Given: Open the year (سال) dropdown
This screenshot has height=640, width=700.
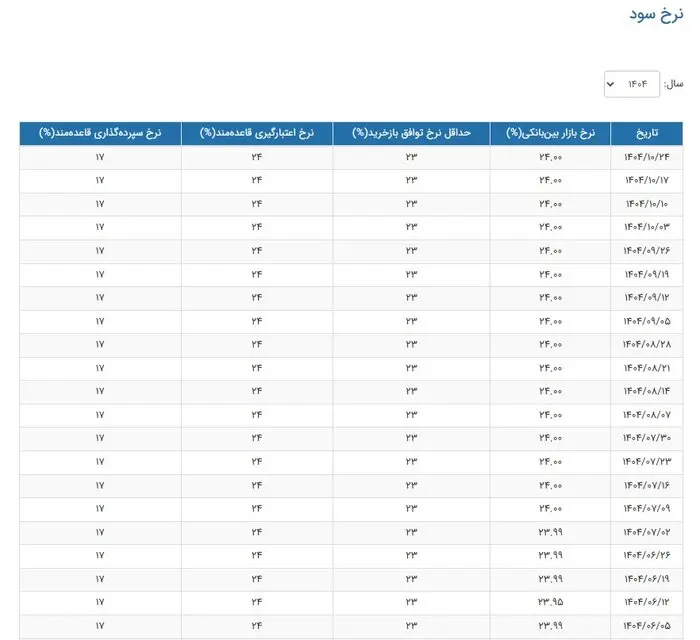Looking at the screenshot, I should [631, 85].
